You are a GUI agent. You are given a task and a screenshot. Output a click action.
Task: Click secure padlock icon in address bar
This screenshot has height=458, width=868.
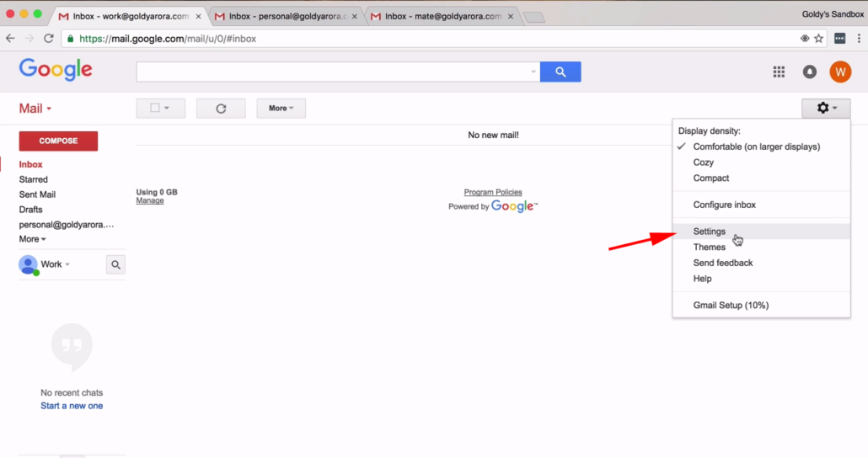click(x=70, y=39)
